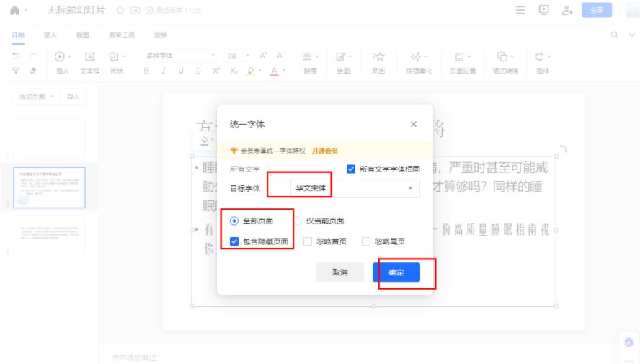Viewport: 640px width, 364px height.
Task: Open the font size 28 dropdown
Action: 237,56
